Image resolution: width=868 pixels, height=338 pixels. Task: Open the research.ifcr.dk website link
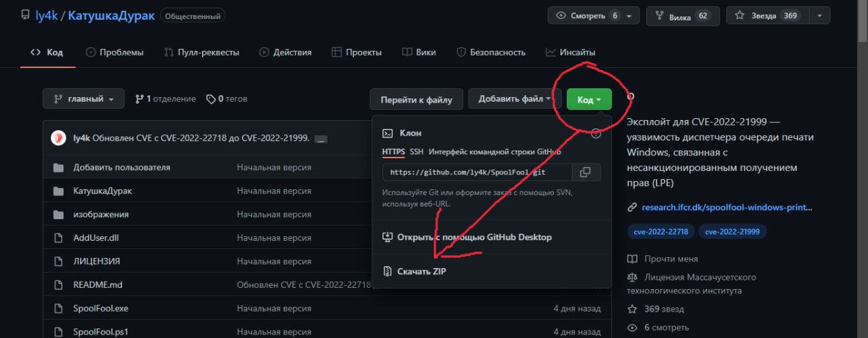point(727,208)
